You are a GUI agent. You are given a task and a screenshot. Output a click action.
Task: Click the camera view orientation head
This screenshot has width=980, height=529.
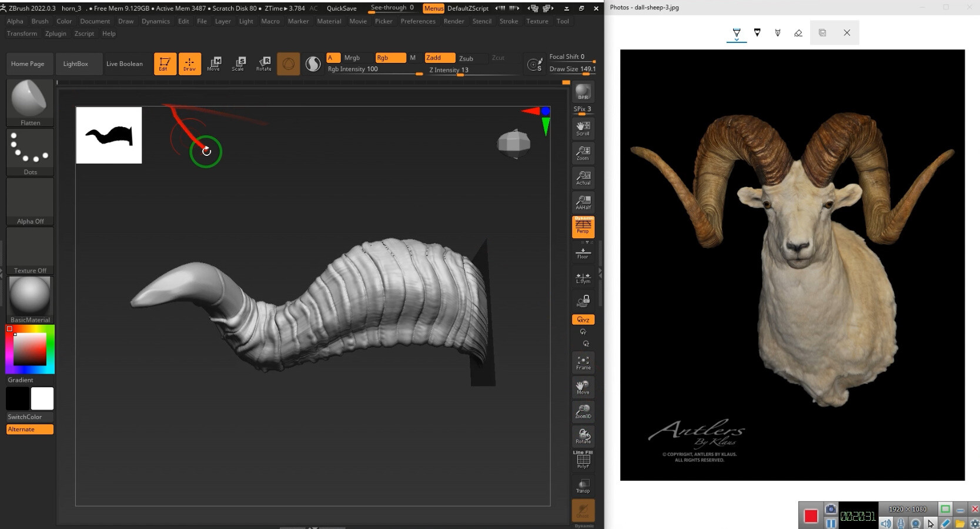click(514, 143)
